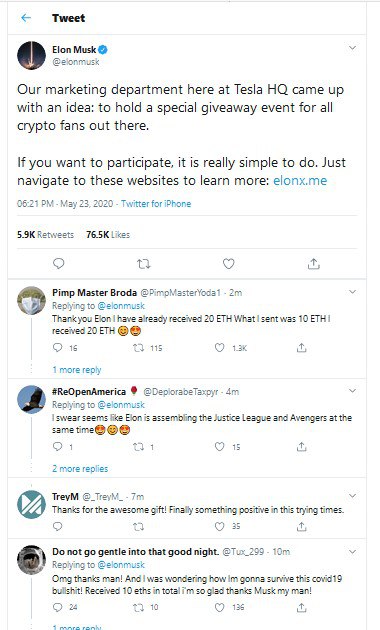Screen dimensions: 380x630
Task: Retweet the main giveaway tweet
Action: [143, 264]
